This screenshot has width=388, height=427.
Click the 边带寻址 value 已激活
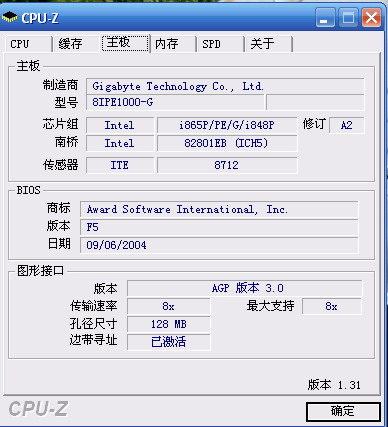coord(169,342)
